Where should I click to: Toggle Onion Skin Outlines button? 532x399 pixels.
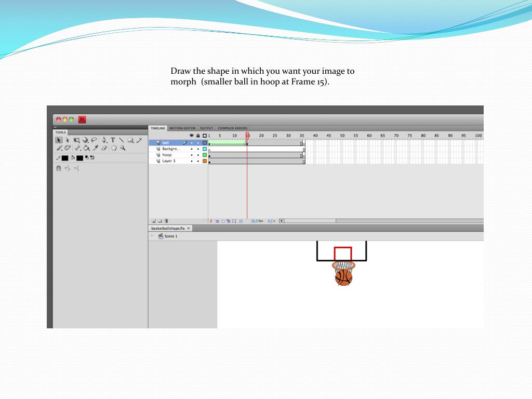pyautogui.click(x=223, y=221)
